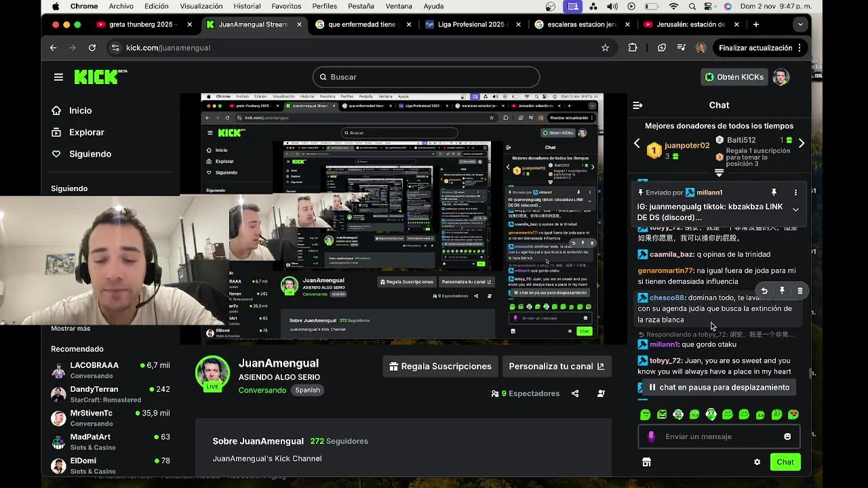Reply to chesco88's message with the reply icon
The height and width of the screenshot is (488, 868).
(764, 291)
